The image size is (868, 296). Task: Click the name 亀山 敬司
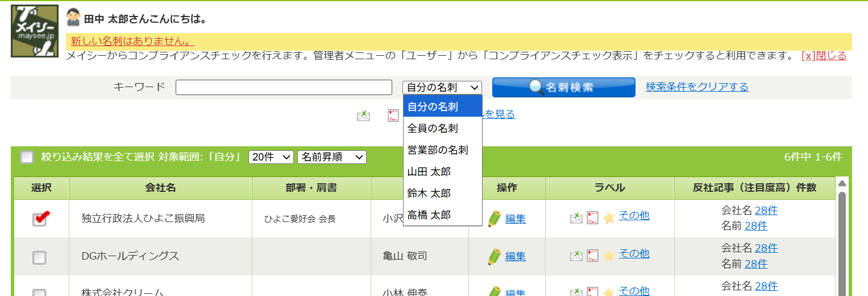(x=405, y=256)
